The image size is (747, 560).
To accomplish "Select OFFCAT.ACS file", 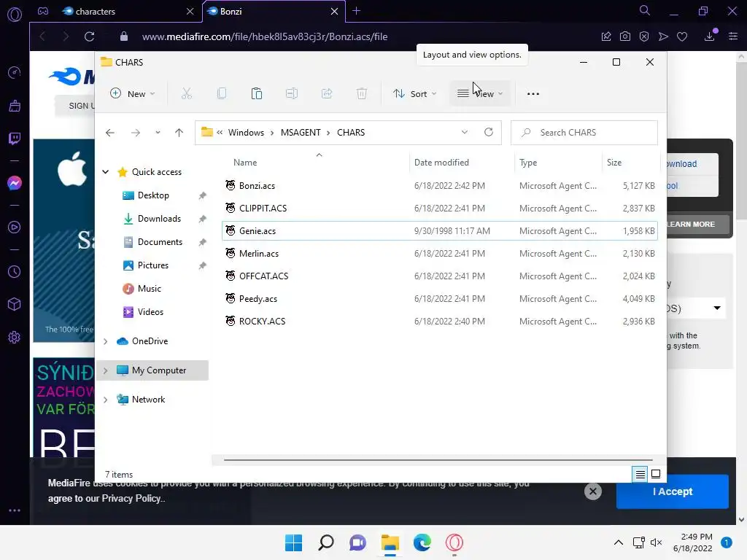I will coord(440,276).
